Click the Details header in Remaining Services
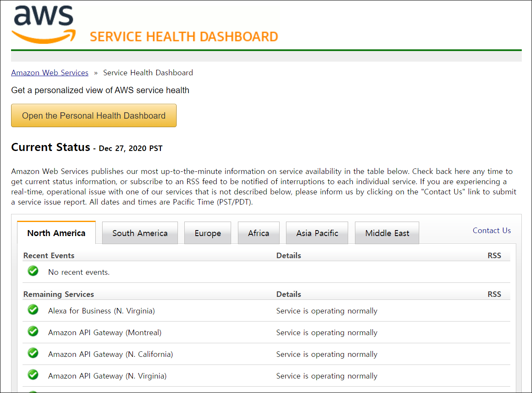 289,294
